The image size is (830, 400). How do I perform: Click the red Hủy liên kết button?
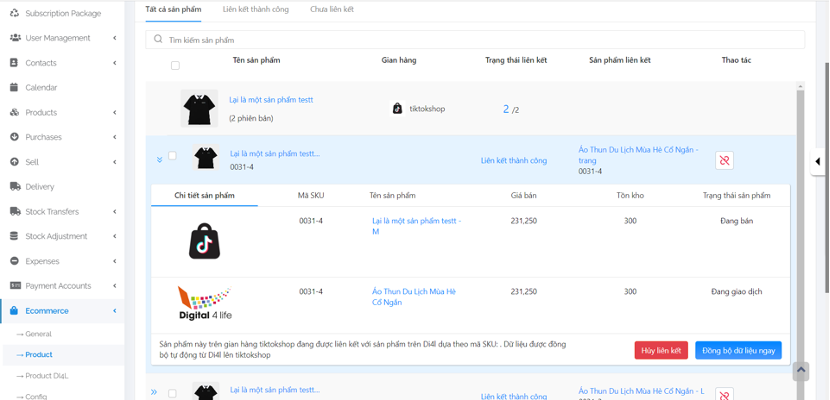[x=660, y=350]
